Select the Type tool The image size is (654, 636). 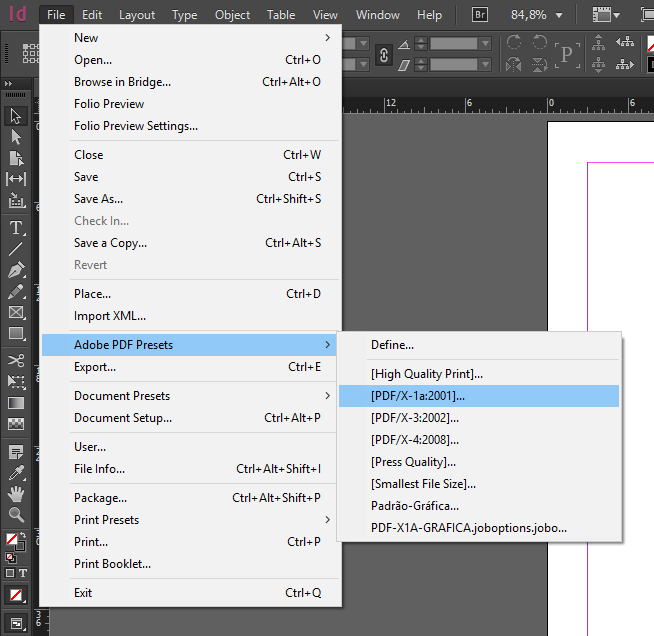[x=16, y=228]
